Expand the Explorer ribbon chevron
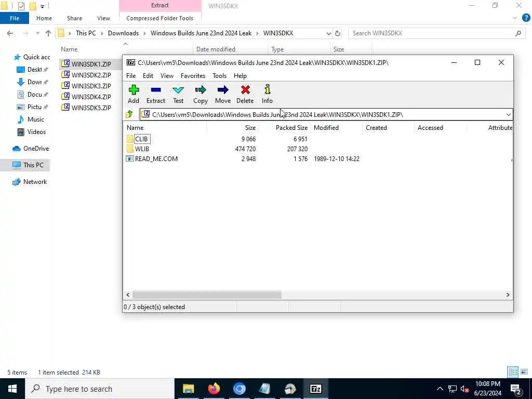Image resolution: width=532 pixels, height=399 pixels. (515, 18)
